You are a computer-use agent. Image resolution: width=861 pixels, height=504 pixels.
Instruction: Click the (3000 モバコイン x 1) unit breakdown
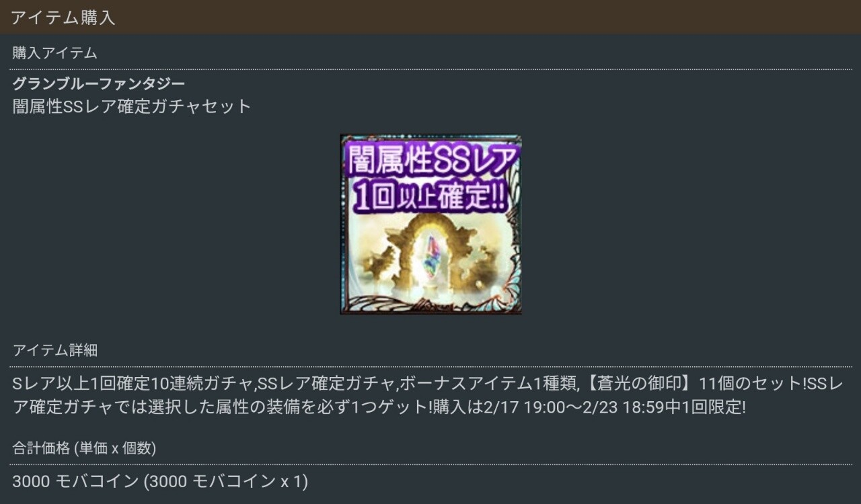pos(225,481)
